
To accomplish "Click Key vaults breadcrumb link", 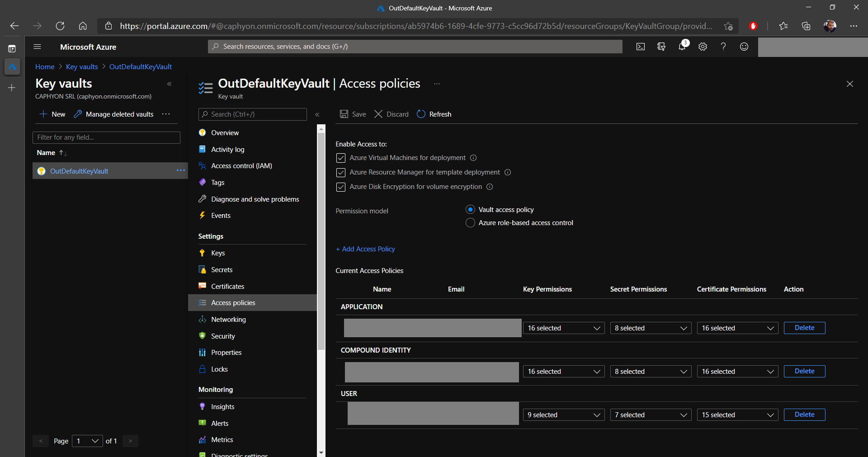I will (x=82, y=66).
